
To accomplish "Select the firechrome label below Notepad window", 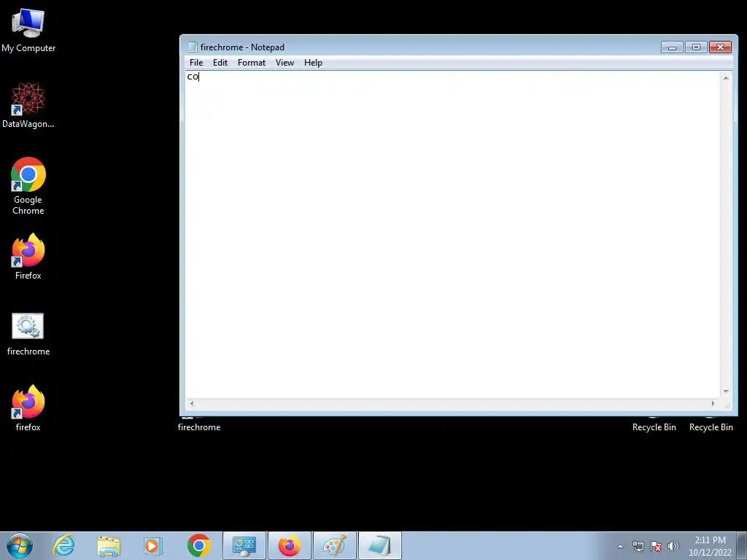I will click(x=199, y=427).
